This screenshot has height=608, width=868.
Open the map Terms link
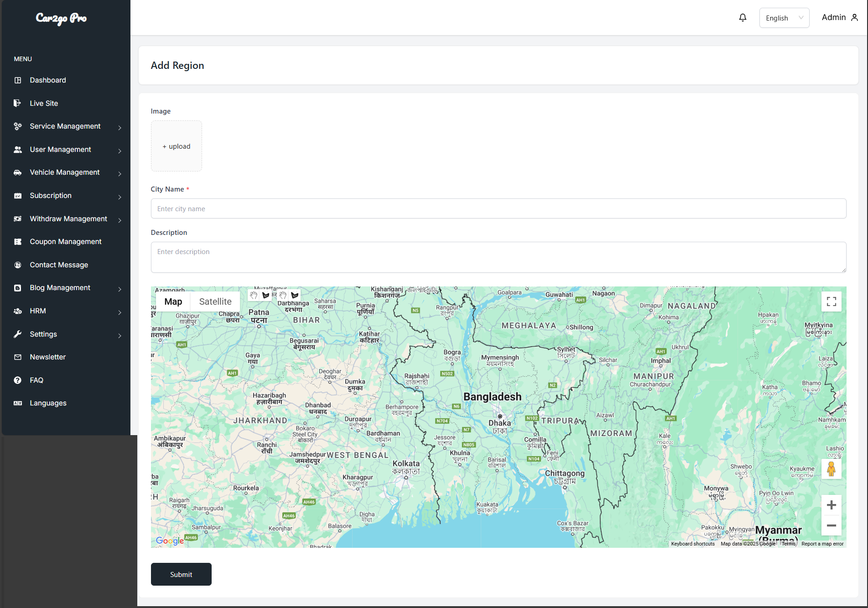789,544
